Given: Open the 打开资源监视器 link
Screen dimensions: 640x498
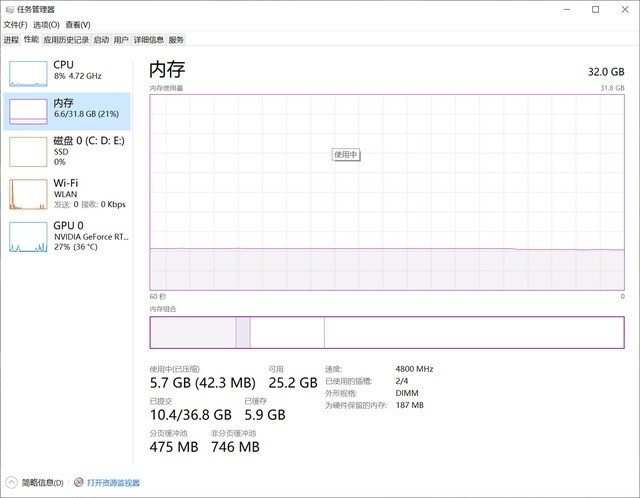Looking at the screenshot, I should [x=113, y=482].
